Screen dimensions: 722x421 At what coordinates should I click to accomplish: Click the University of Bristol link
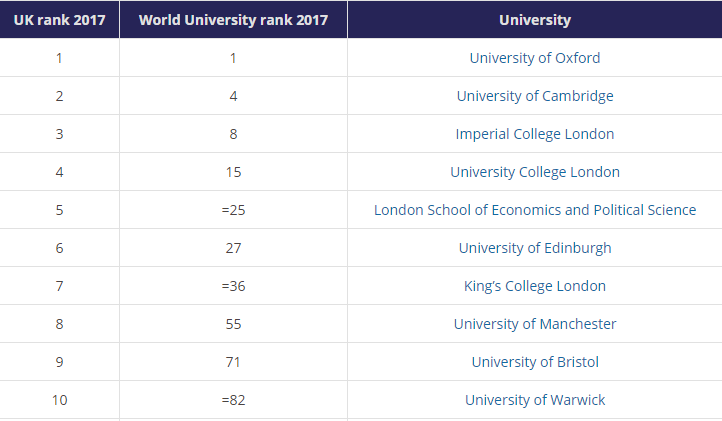tap(535, 362)
